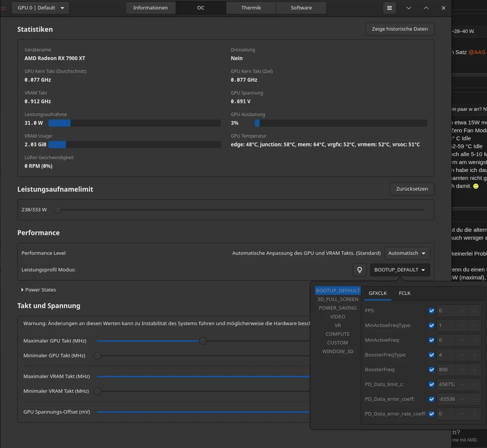The width and height of the screenshot is (487, 448).
Task: Increase the PD_Data_error_rate_coeff value
Action: (475, 414)
